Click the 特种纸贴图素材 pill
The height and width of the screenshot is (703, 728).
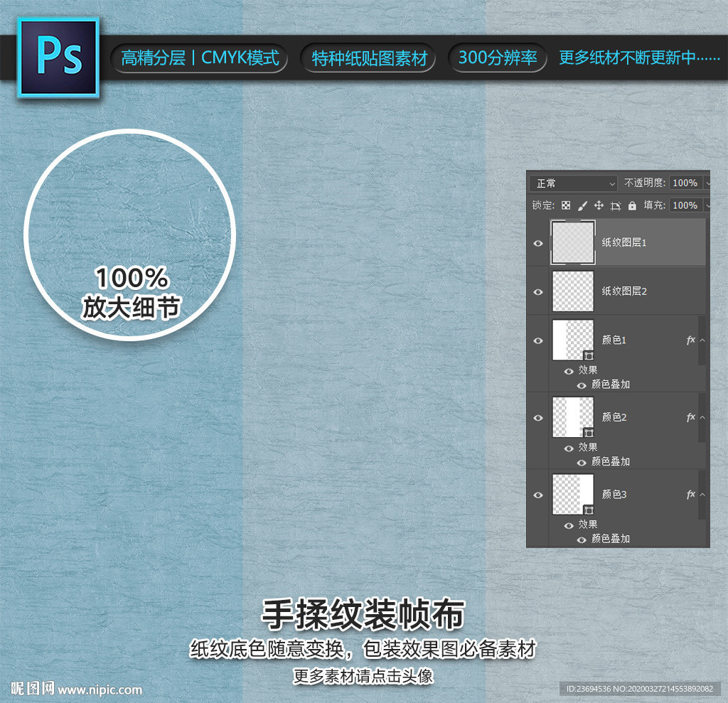(x=369, y=58)
